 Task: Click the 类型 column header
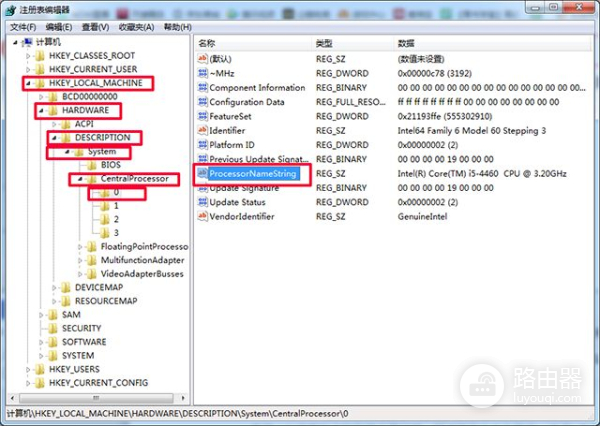[352, 43]
